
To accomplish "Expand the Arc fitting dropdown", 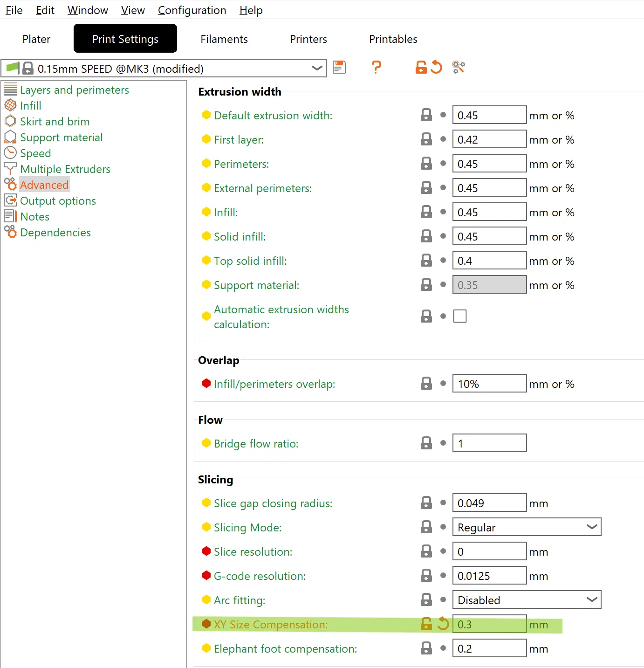I will click(592, 600).
